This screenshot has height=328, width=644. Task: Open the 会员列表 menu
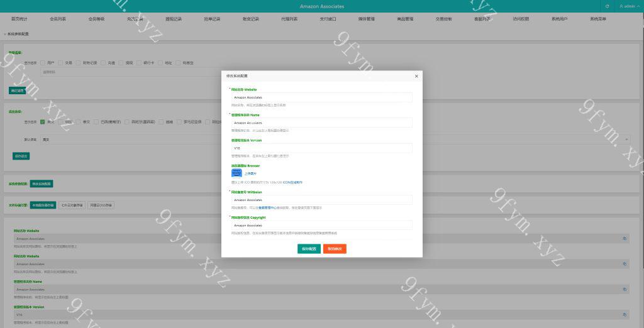tap(58, 19)
